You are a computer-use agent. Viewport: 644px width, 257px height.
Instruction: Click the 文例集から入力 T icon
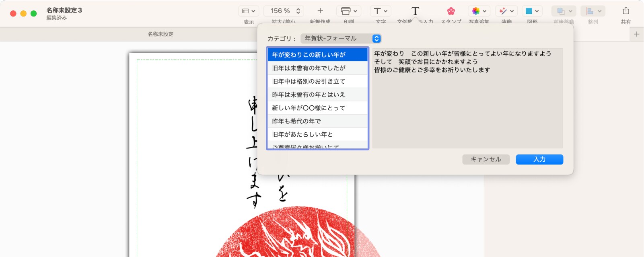[415, 11]
